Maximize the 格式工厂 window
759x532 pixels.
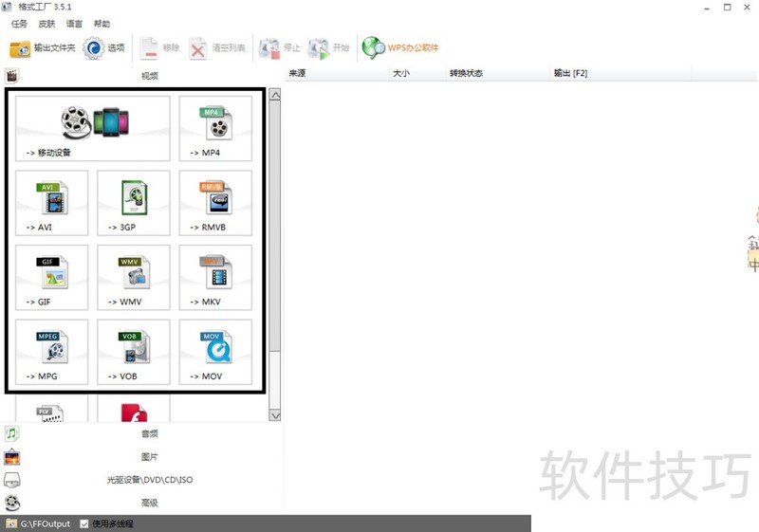(x=727, y=8)
